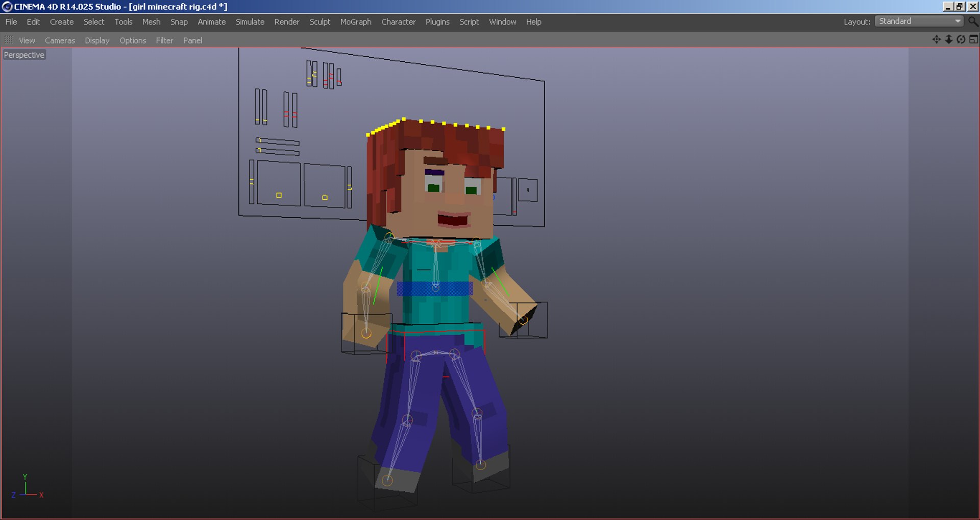
Task: Click the viewport grip handle icon
Action: [9, 40]
